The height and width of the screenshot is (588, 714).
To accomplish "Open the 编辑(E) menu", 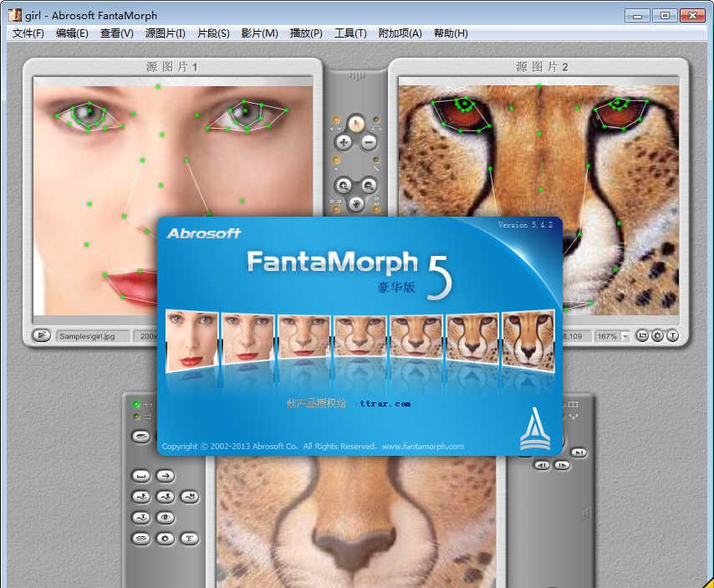I will (72, 33).
